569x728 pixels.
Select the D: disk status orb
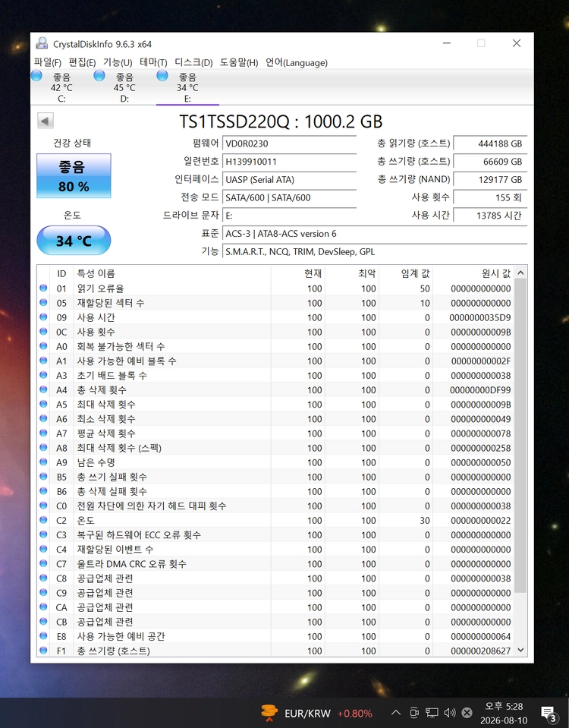(x=99, y=76)
